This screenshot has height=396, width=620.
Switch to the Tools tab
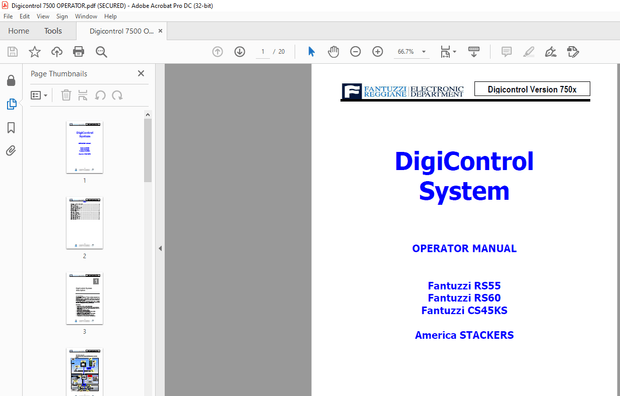(x=53, y=31)
